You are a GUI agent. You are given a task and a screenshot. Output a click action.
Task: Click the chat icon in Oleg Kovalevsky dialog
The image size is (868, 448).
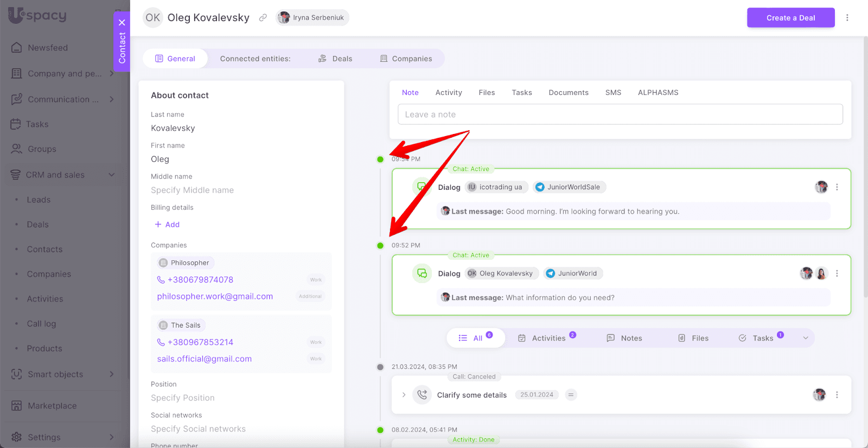422,273
